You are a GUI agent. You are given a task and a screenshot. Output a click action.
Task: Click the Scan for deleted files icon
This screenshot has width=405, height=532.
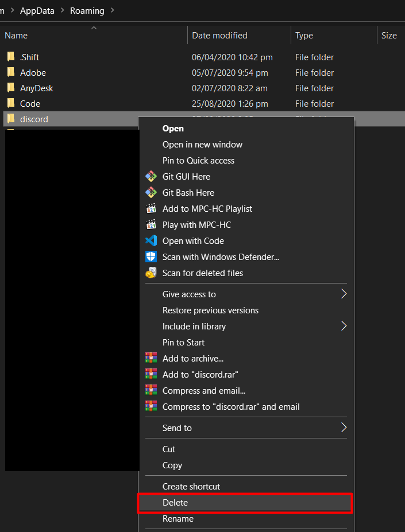[x=151, y=273]
